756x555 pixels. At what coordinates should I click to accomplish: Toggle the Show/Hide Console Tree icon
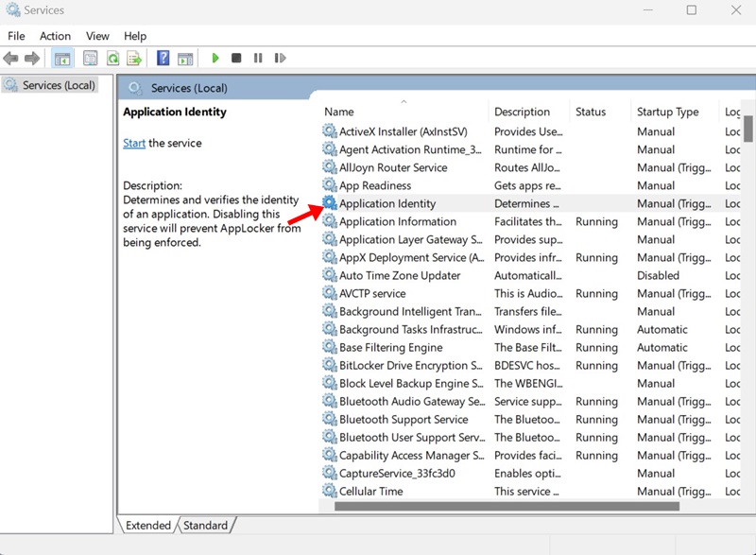(x=62, y=59)
